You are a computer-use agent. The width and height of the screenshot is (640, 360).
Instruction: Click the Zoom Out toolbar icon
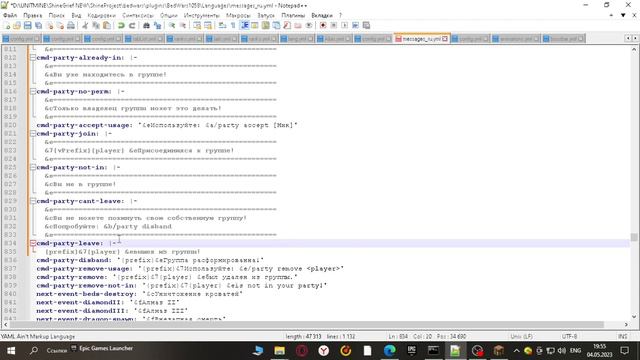click(182, 25)
